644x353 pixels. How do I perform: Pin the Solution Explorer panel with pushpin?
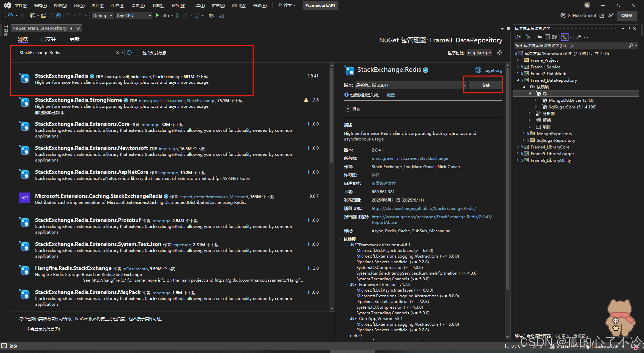point(629,29)
